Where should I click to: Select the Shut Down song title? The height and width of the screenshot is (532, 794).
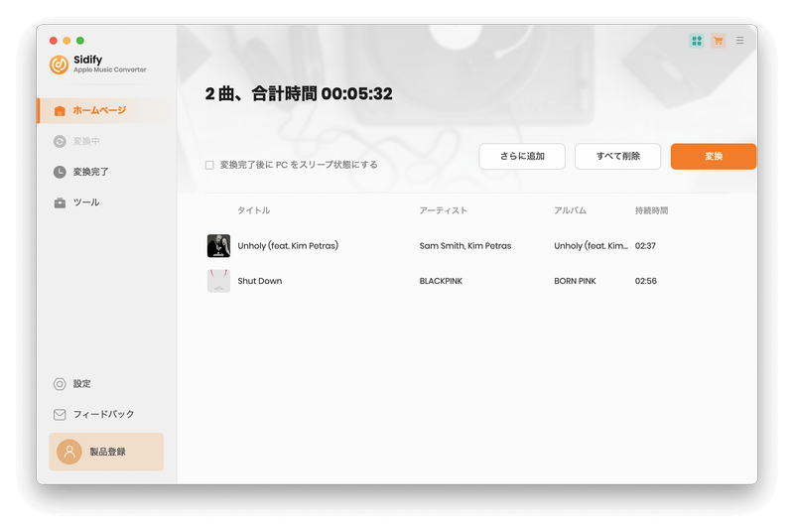pyautogui.click(x=260, y=281)
